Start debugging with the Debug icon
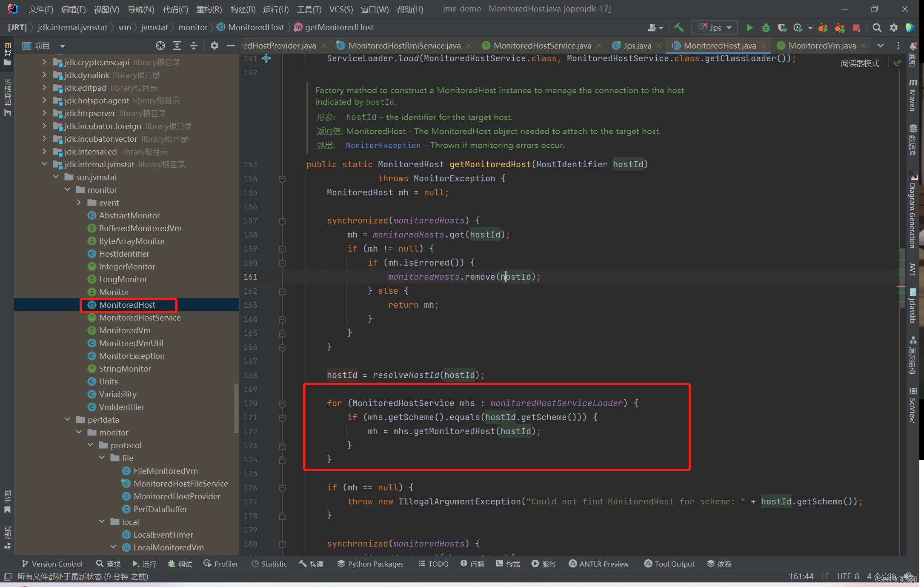Screen dimensions: 924x587 (766, 27)
